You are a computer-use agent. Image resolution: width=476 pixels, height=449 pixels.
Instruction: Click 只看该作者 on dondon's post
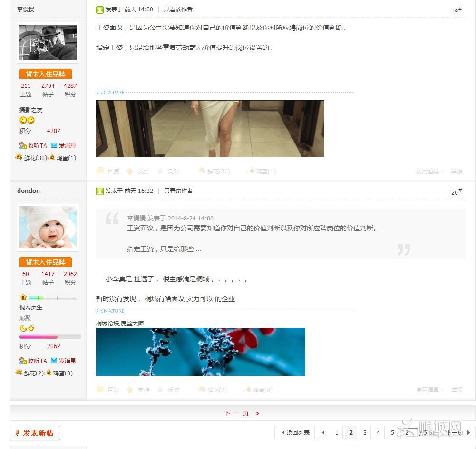coord(178,191)
